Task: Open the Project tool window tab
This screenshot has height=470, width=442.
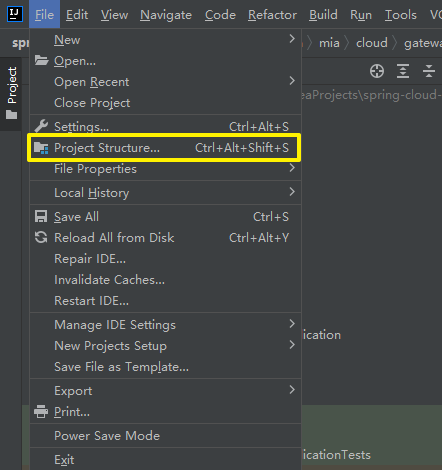Action: coord(12,93)
